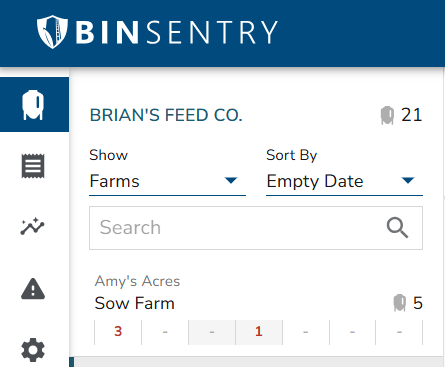The width and height of the screenshot is (445, 367).
Task: Expand the Show Farms dropdown
Action: pyautogui.click(x=167, y=181)
